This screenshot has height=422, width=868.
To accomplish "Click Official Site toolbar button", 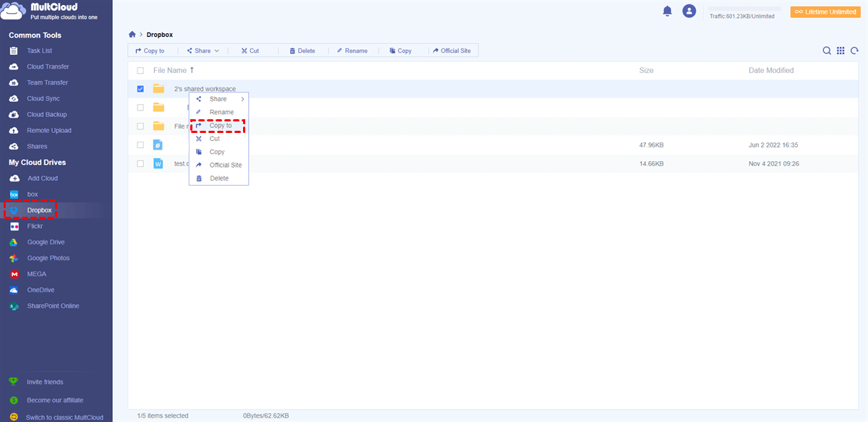I will pos(451,51).
